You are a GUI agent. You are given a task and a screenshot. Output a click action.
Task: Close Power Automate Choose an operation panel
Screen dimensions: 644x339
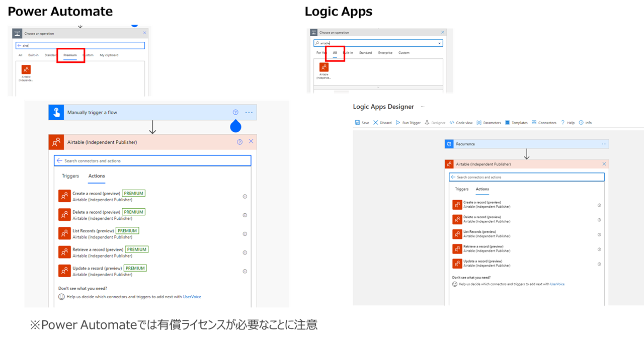tap(145, 33)
